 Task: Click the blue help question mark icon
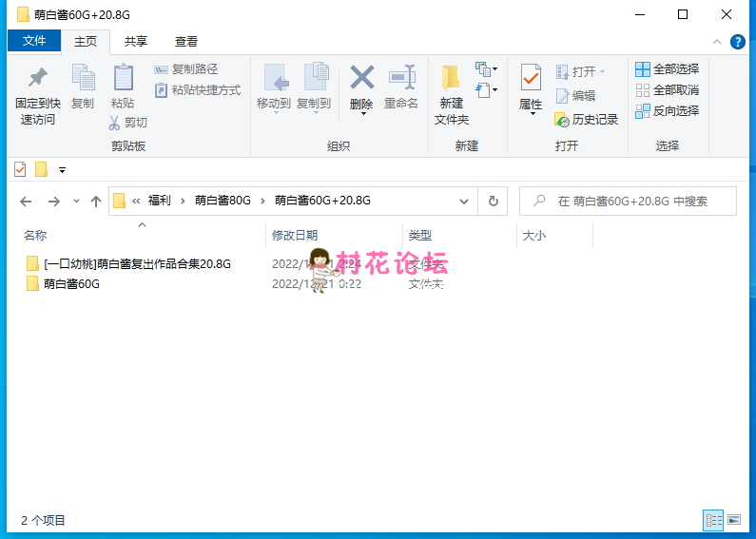point(737,42)
